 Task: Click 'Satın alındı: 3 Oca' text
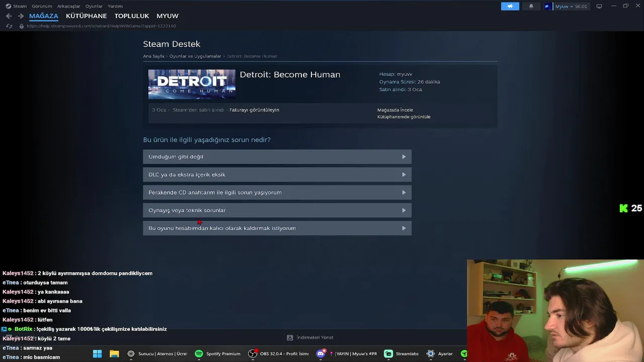pos(400,89)
